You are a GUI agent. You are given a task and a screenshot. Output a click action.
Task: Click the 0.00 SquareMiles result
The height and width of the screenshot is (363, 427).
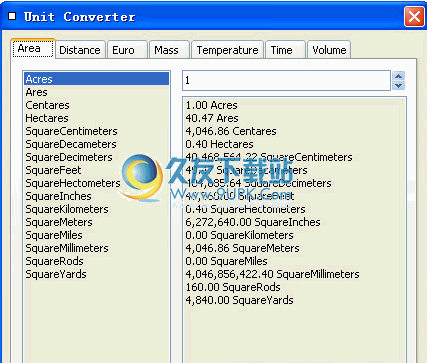tap(226, 261)
